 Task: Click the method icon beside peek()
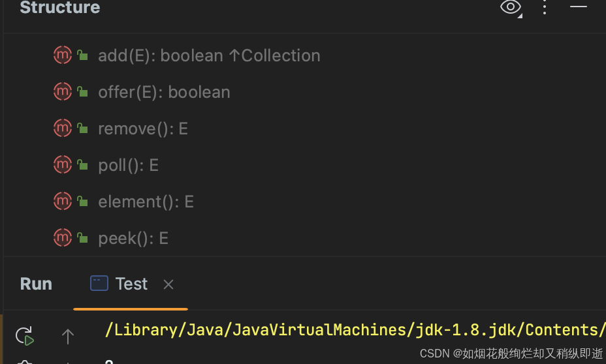pyautogui.click(x=63, y=238)
